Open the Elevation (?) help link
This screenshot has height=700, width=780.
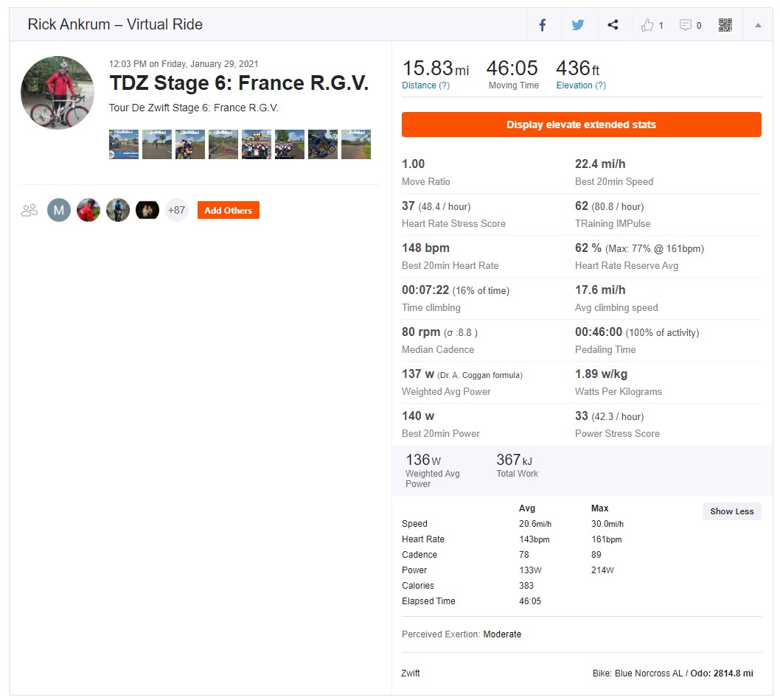580,85
